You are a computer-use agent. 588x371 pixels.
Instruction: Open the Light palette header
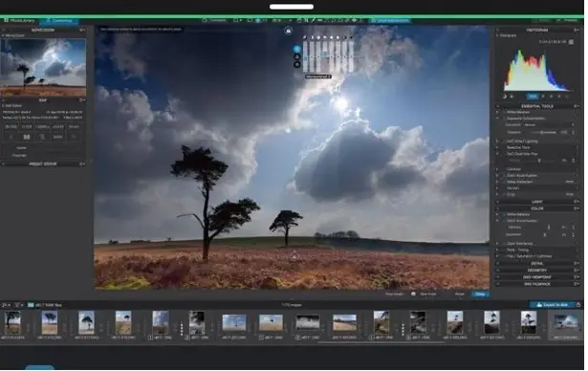click(537, 202)
